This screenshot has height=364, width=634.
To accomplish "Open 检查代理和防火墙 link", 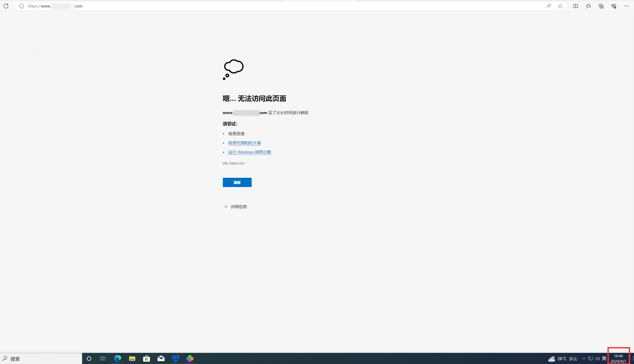I will [244, 143].
